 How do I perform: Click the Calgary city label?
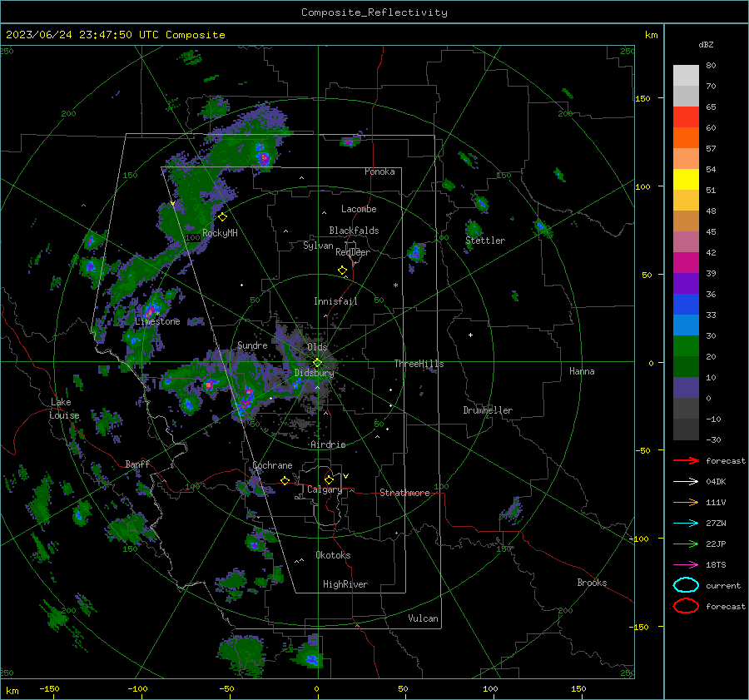pos(325,489)
